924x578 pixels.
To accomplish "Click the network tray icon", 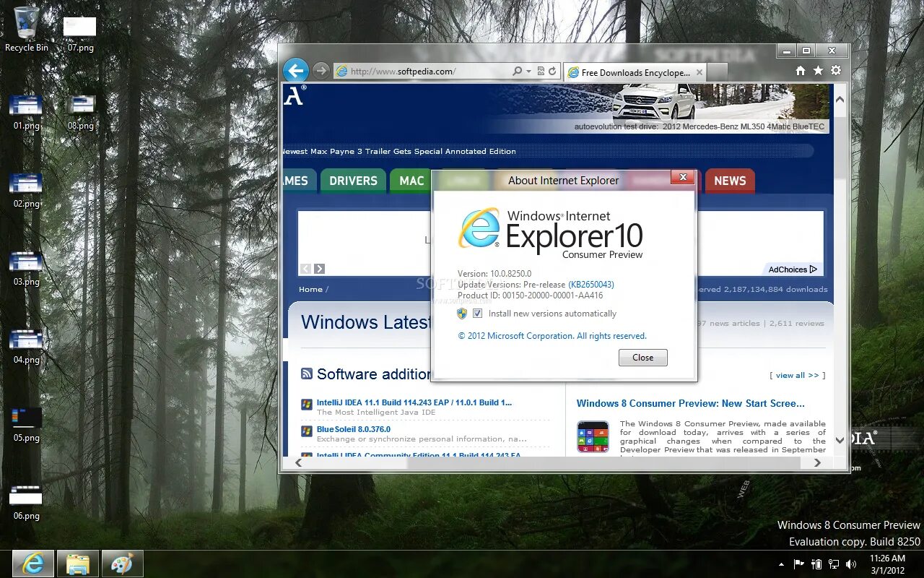I will pyautogui.click(x=834, y=564).
